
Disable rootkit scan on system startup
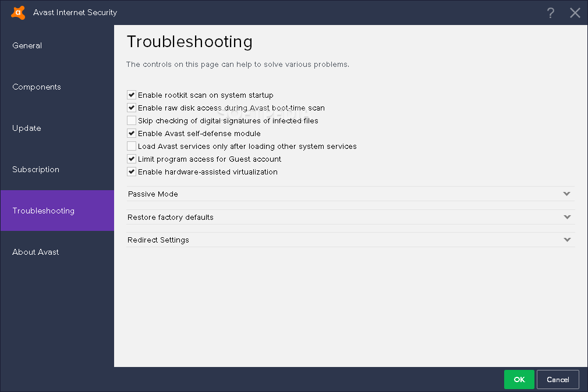tap(131, 95)
